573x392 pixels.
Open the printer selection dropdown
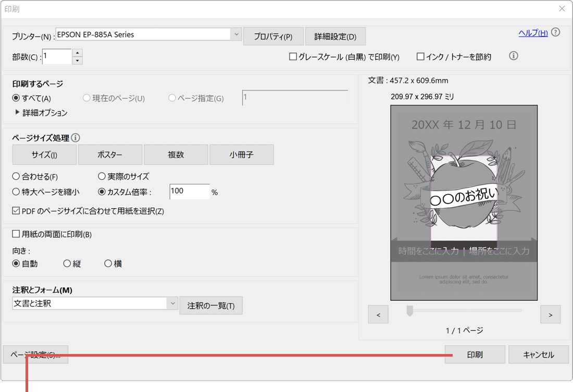tap(236, 33)
